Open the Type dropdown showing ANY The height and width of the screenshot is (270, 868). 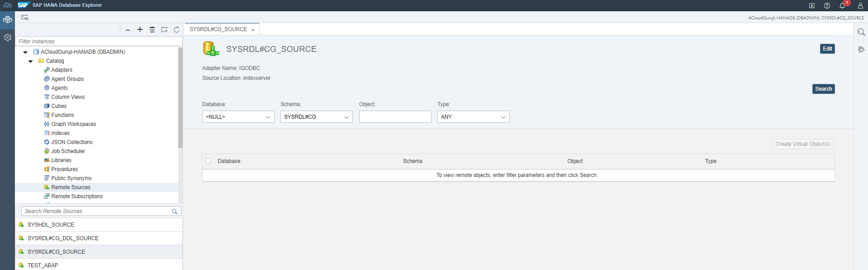click(x=473, y=117)
